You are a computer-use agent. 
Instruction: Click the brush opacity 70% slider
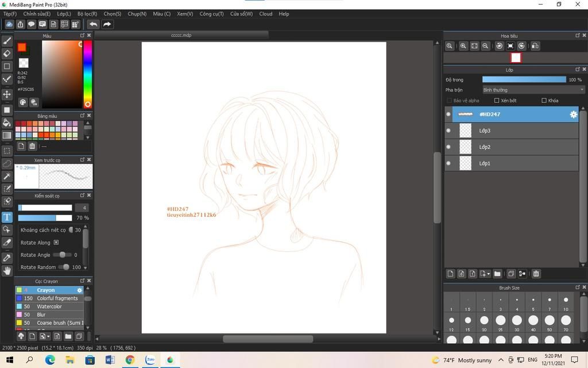pyautogui.click(x=45, y=218)
